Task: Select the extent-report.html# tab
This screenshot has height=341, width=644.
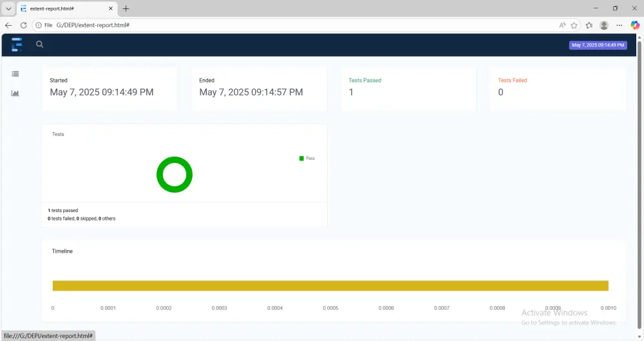Action: click(67, 8)
